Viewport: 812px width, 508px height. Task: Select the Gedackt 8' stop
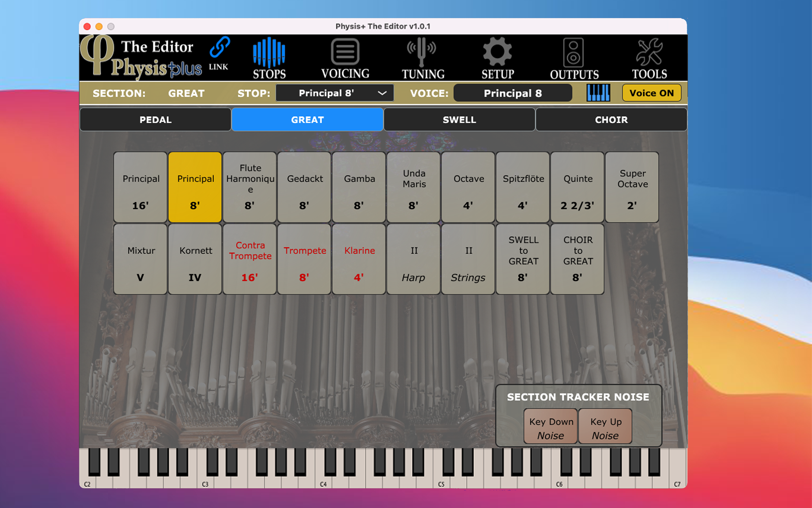pyautogui.click(x=304, y=187)
